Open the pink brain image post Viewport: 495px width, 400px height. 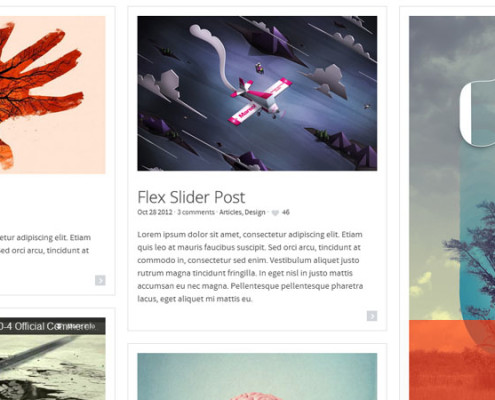[x=257, y=377]
